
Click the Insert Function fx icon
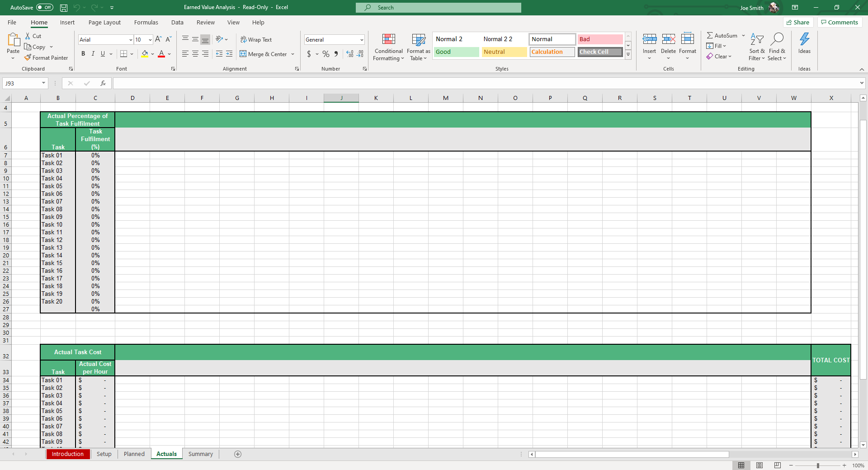(103, 83)
